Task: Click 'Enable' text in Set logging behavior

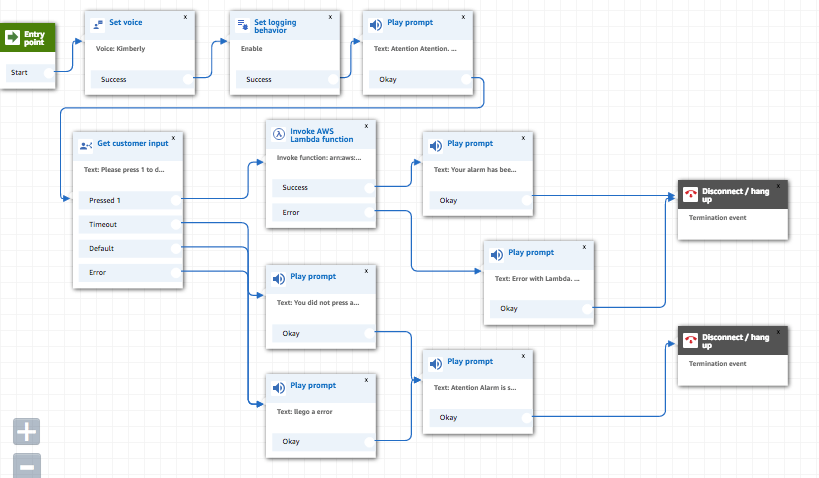Action: click(252, 49)
